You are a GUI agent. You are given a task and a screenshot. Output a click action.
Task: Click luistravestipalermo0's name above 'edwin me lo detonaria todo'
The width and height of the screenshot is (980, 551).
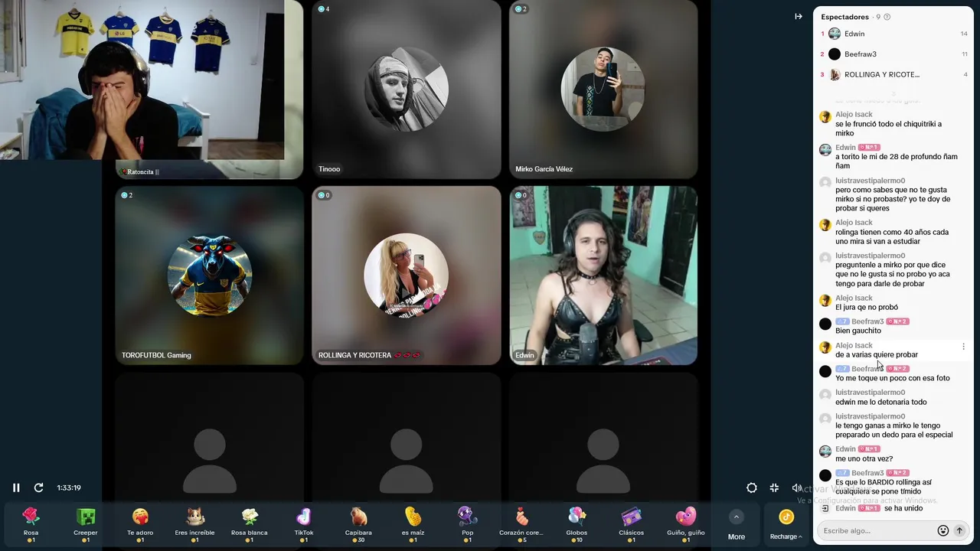(x=870, y=393)
